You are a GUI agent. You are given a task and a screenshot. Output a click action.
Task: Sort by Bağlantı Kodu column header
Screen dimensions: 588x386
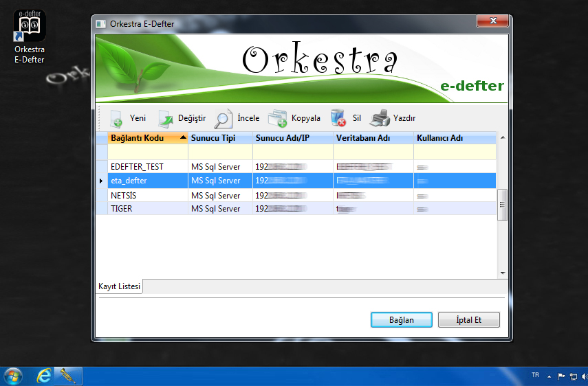point(147,138)
